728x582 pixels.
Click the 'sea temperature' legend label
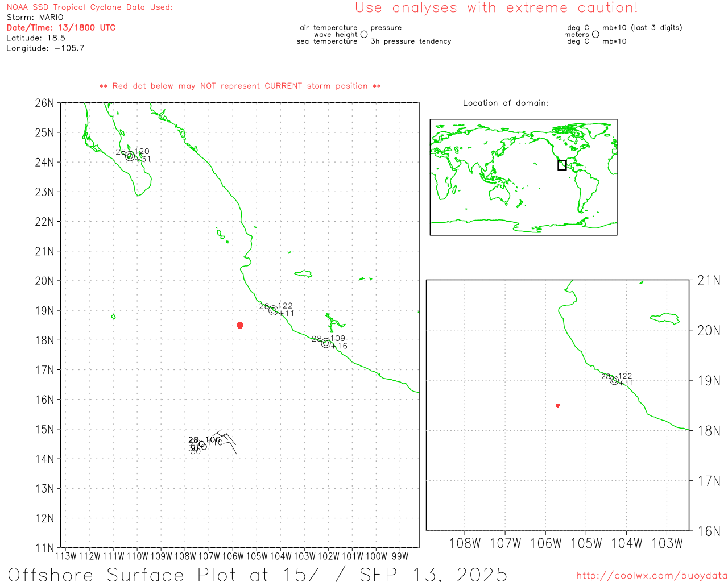pyautogui.click(x=327, y=41)
